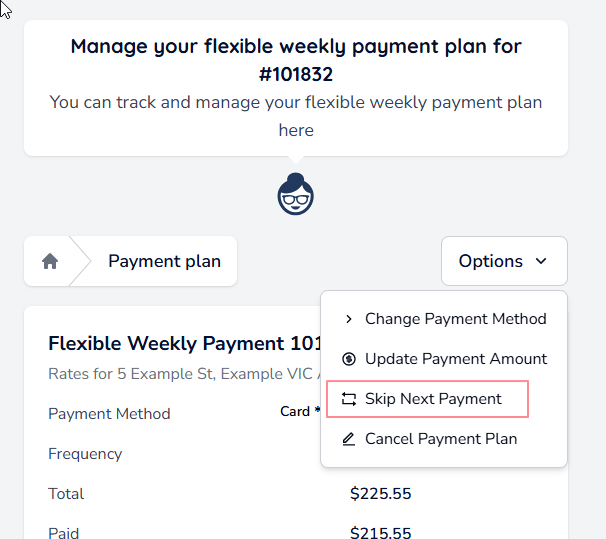Click the Frequency row label
This screenshot has width=606, height=539.
pyautogui.click(x=85, y=454)
